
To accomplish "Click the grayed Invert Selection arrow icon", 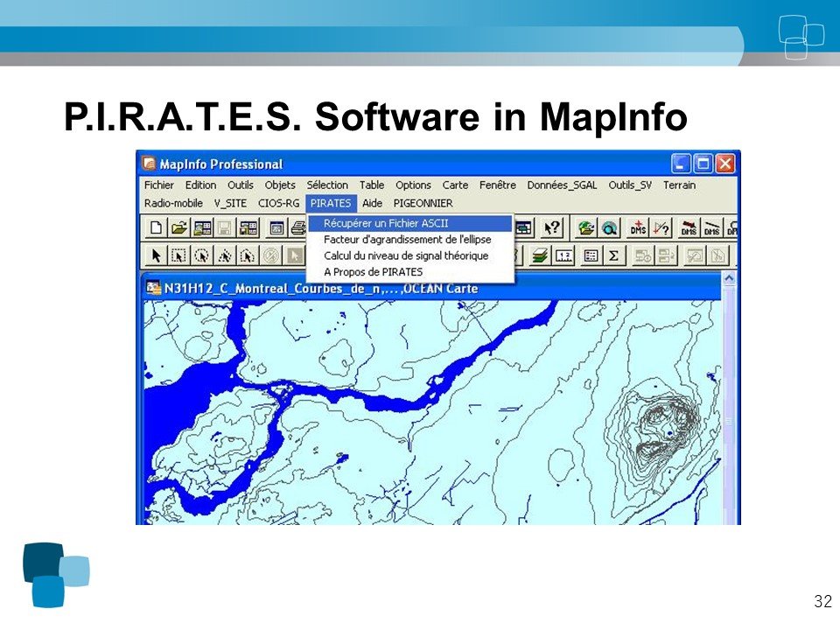I will pyautogui.click(x=294, y=256).
